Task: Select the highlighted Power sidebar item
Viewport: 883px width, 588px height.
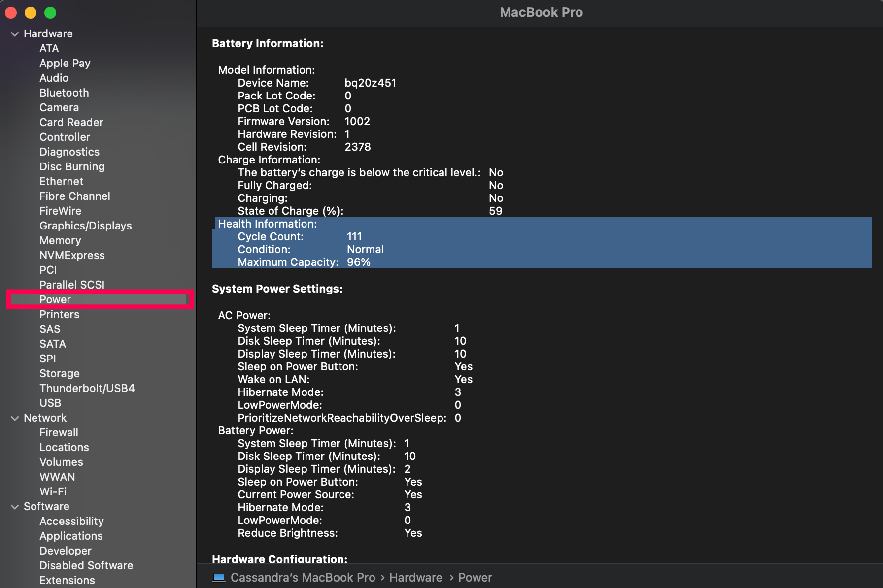Action: pyautogui.click(x=55, y=299)
